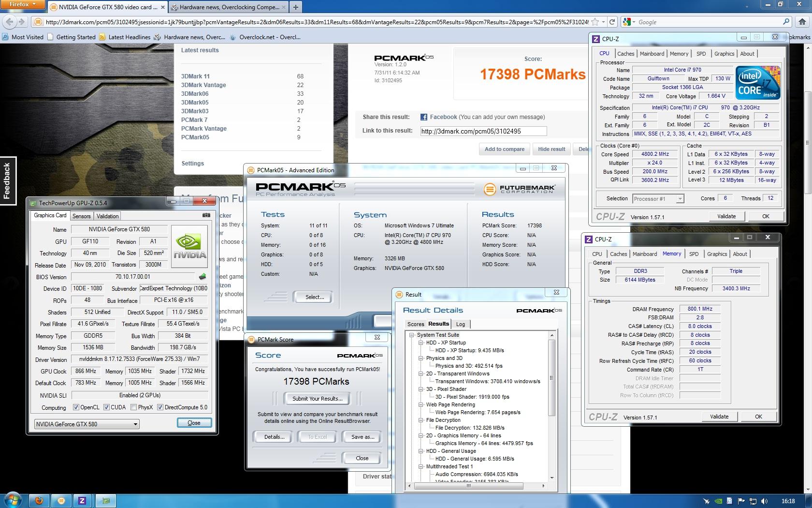Image resolution: width=812 pixels, height=508 pixels.
Task: Click the bookmark star icon in address bar
Action: pos(595,22)
